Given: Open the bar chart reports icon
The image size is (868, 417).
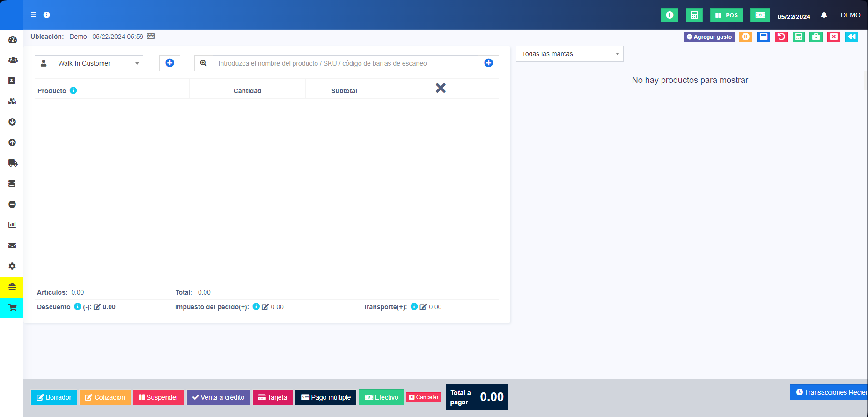Looking at the screenshot, I should click(12, 225).
